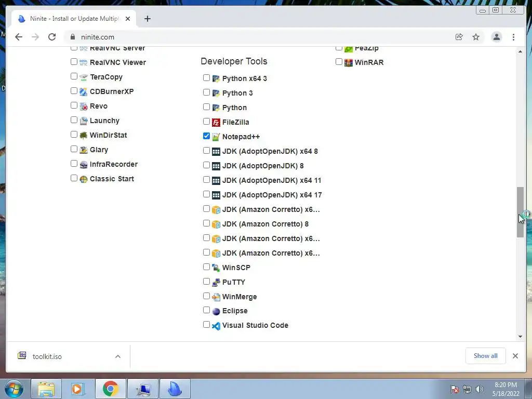Check the TeraCopy checkbox

(x=74, y=76)
